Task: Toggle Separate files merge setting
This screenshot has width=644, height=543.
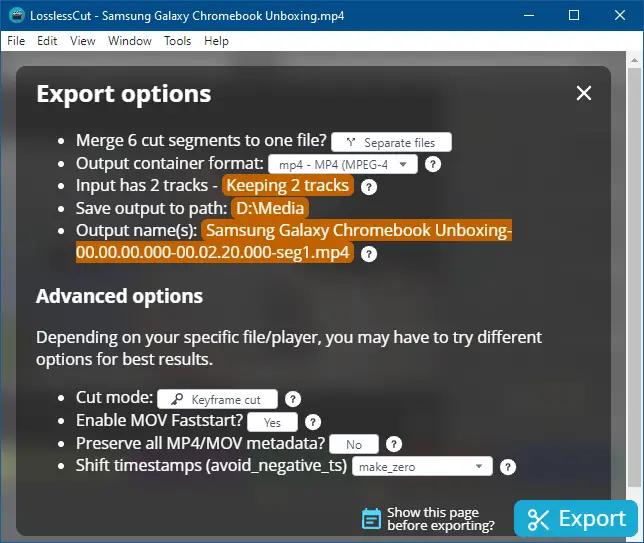Action: point(391,142)
